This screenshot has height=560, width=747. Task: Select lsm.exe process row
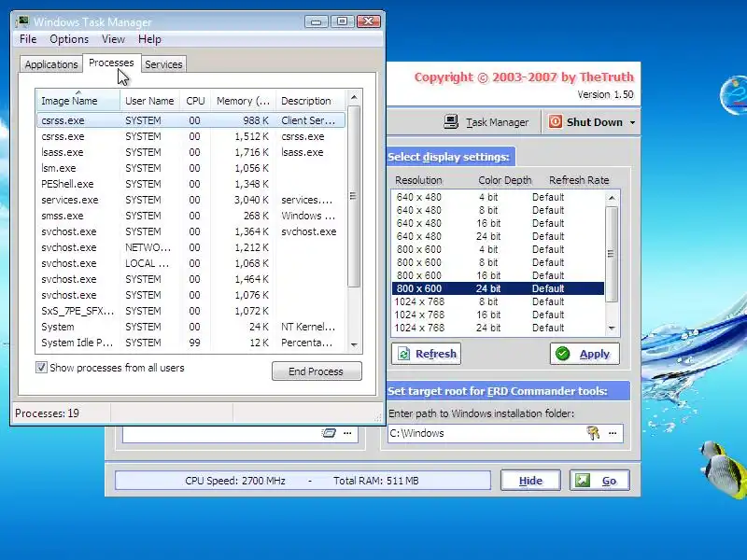click(190, 168)
